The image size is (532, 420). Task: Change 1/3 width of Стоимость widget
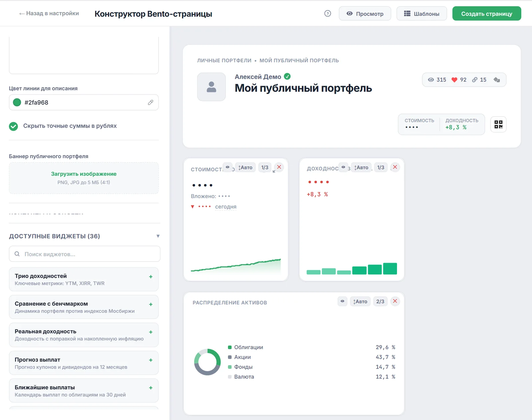[265, 167]
